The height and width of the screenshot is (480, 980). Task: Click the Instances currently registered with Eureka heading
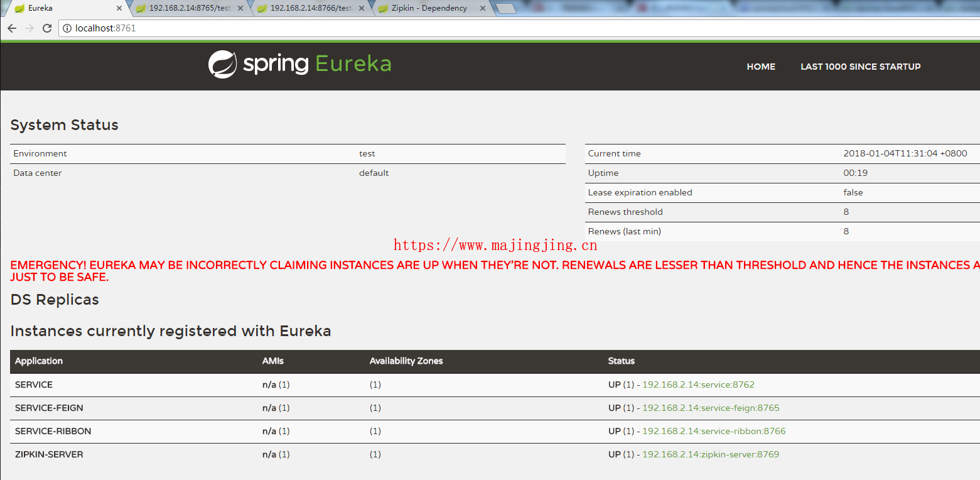[x=171, y=331]
